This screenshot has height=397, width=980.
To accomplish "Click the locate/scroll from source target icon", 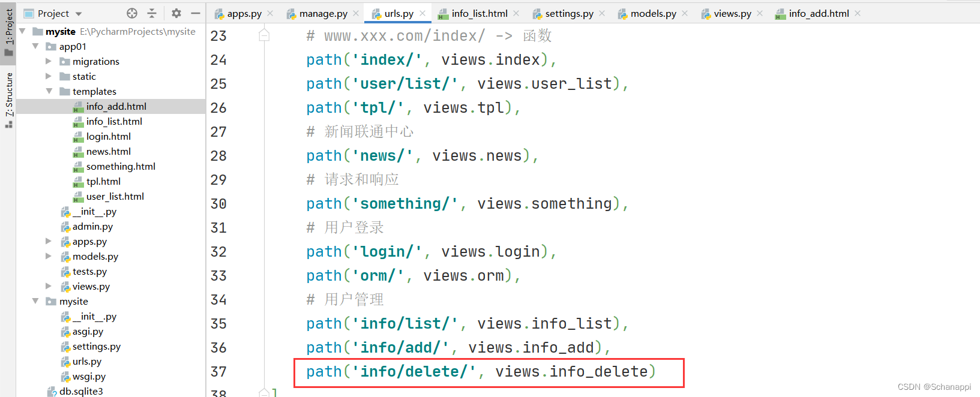I will [x=132, y=13].
